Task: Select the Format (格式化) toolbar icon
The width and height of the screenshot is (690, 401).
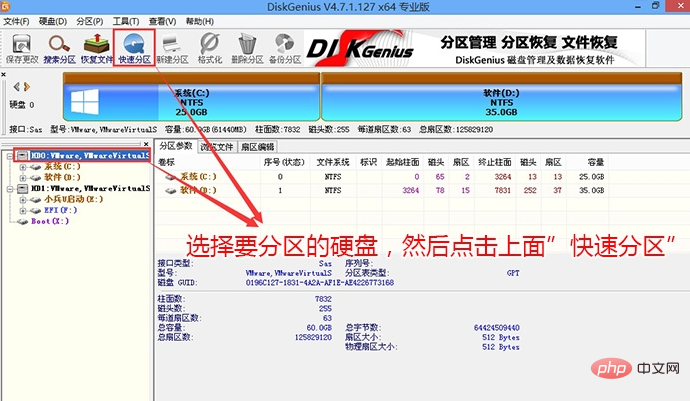Action: pos(209,48)
